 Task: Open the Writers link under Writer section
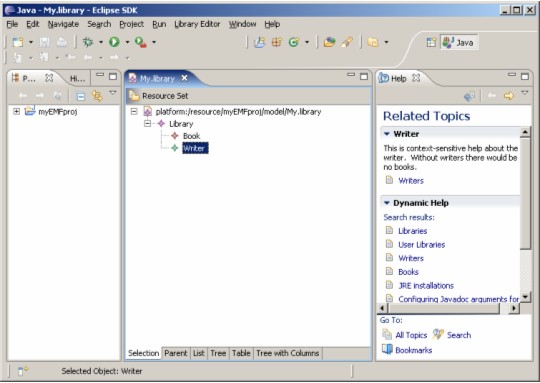[x=411, y=180]
